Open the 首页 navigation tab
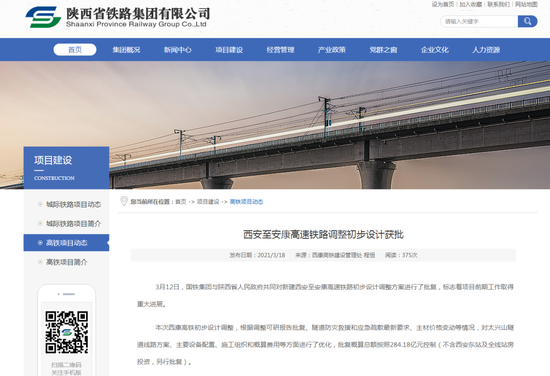The image size is (550, 376). click(75, 49)
